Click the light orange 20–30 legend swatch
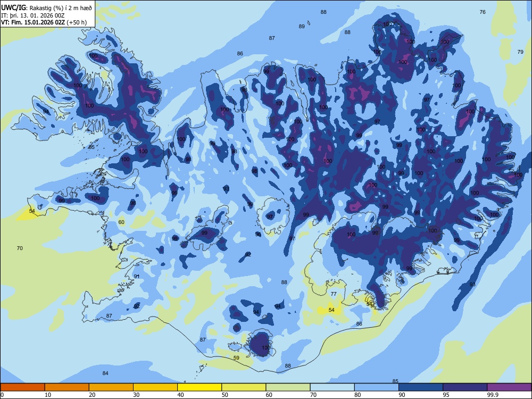The height and width of the screenshot is (399, 532). coord(111,387)
